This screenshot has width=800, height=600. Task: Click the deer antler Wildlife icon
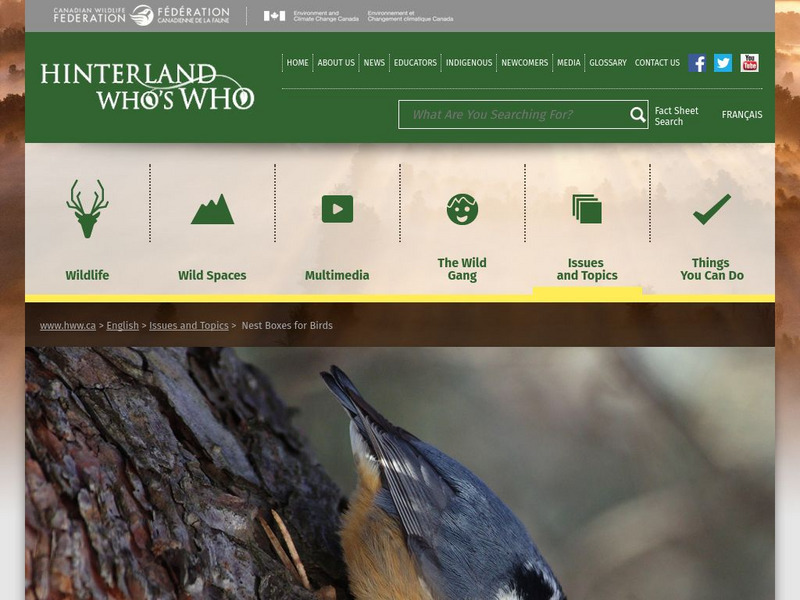tap(87, 209)
